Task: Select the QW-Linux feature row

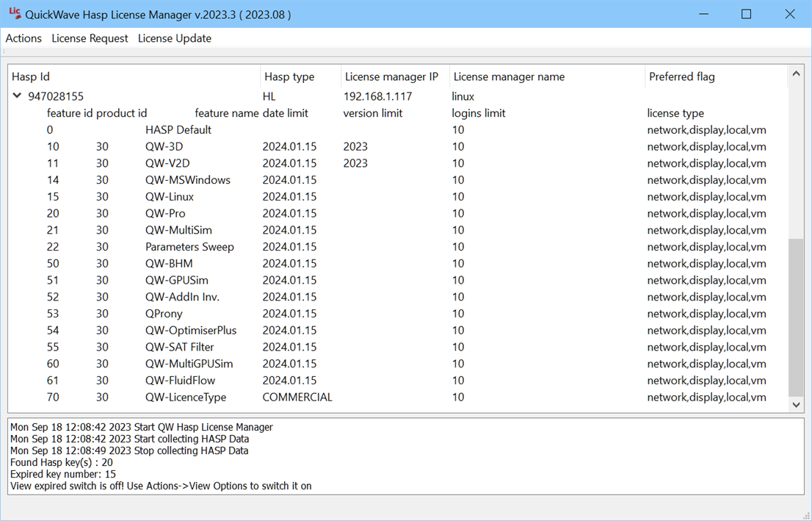Action: click(x=398, y=196)
